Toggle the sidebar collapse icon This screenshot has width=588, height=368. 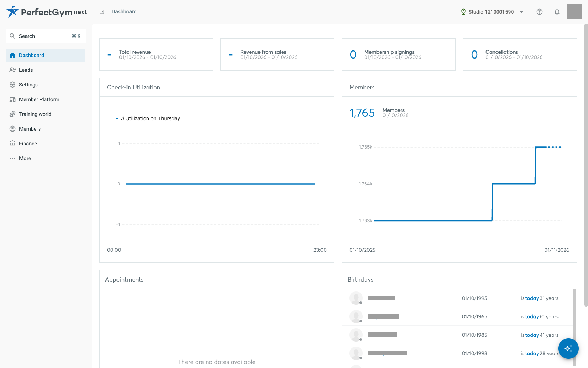click(102, 12)
